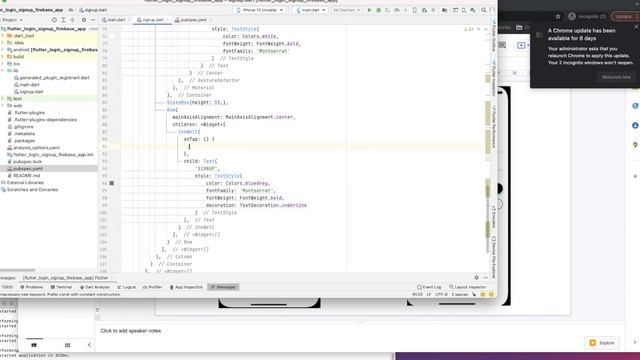640x360 pixels.
Task: Select pubspec.yaml in the project tree
Action: (27, 169)
